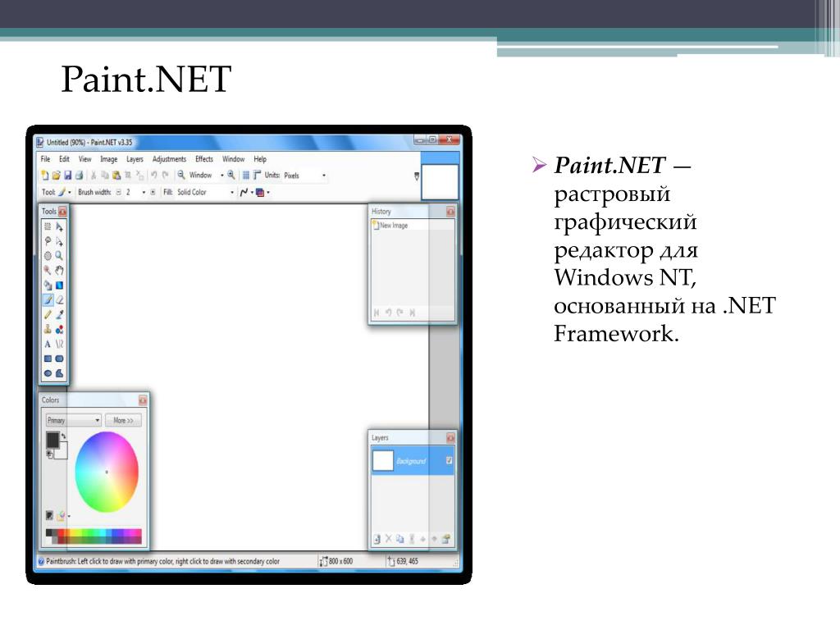Select the Paint Bucket tool
840x630 pixels.
48,285
